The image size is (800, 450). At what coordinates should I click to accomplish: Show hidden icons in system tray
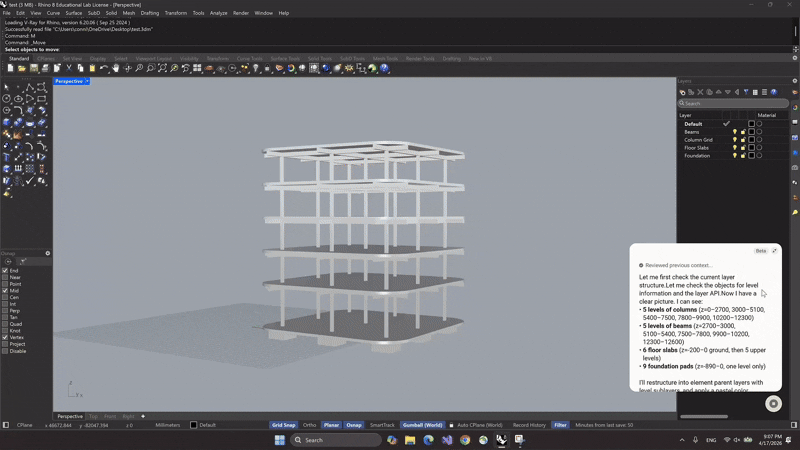coord(682,440)
